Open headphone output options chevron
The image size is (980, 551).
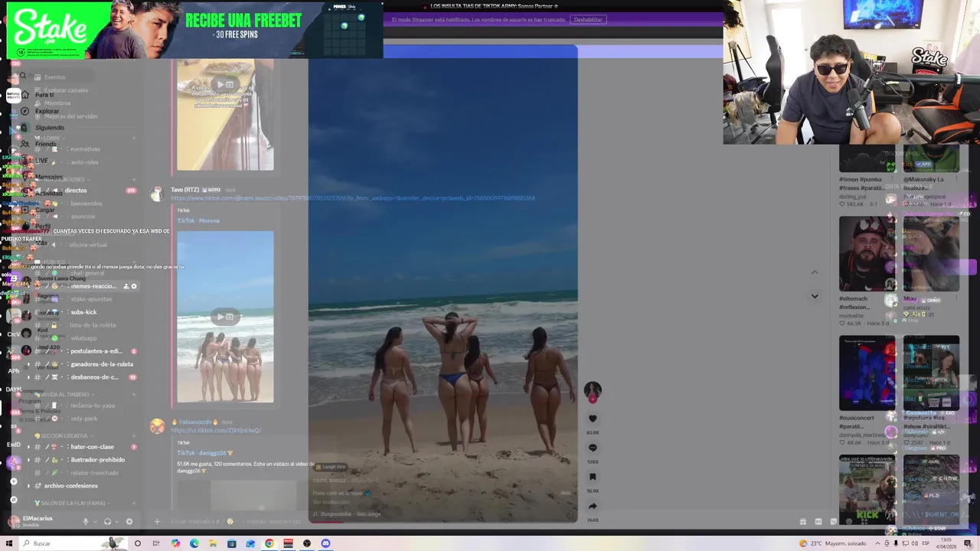click(116, 521)
